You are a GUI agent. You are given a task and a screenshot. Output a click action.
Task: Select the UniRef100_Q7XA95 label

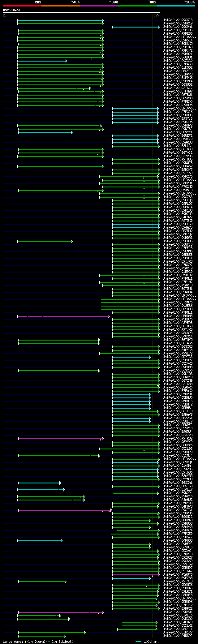click(x=178, y=105)
